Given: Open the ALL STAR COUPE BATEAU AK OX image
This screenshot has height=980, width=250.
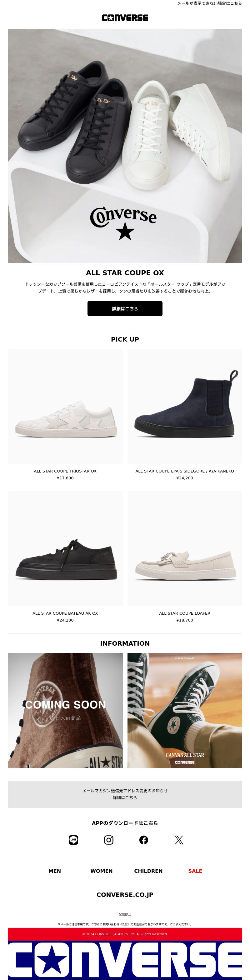Looking at the screenshot, I should [65, 548].
